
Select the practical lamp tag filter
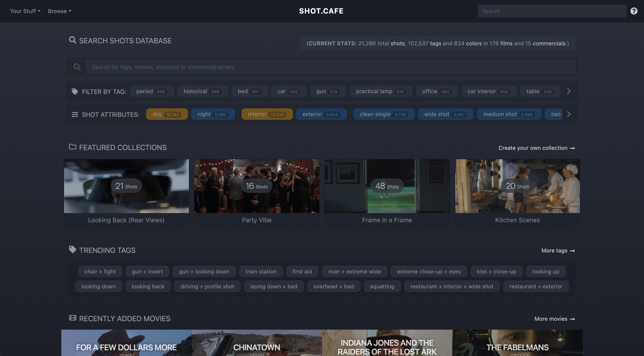[381, 91]
